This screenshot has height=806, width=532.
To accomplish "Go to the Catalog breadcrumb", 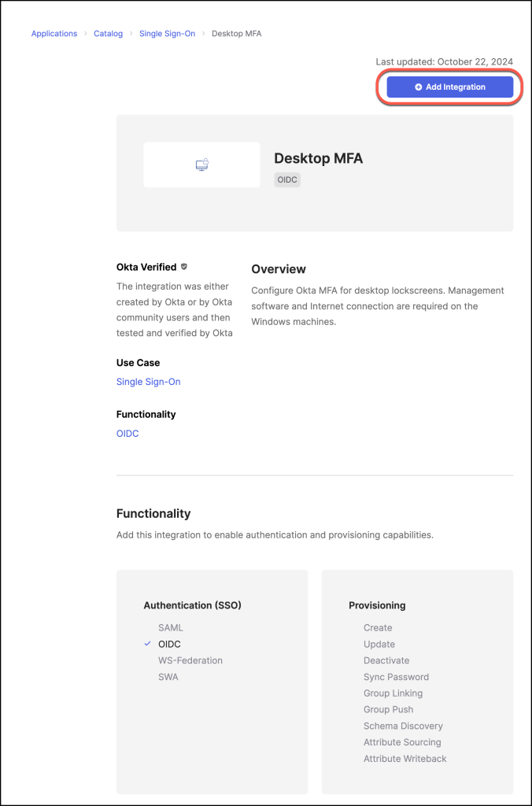I will coord(108,34).
